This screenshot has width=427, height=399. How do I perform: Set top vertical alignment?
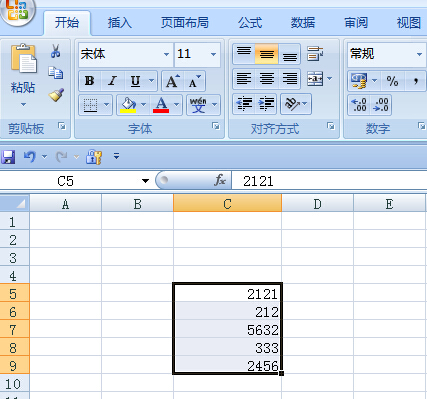click(244, 54)
